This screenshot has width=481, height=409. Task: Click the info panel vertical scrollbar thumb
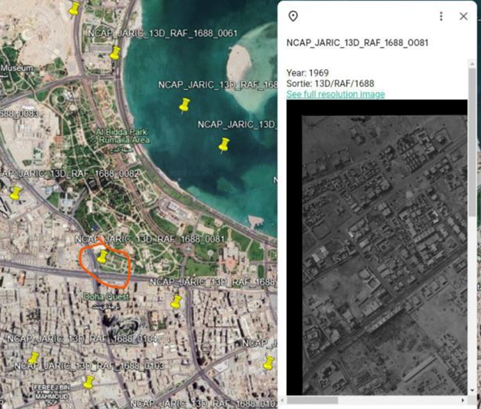pyautogui.click(x=472, y=142)
